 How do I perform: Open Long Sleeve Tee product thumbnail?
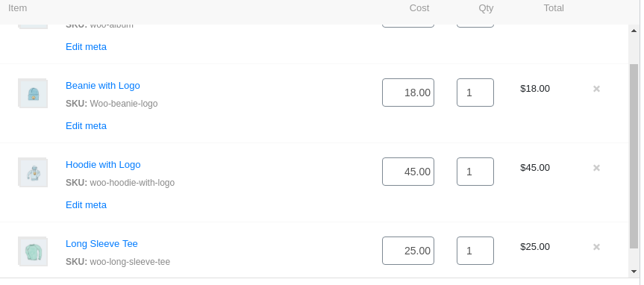pyautogui.click(x=33, y=251)
